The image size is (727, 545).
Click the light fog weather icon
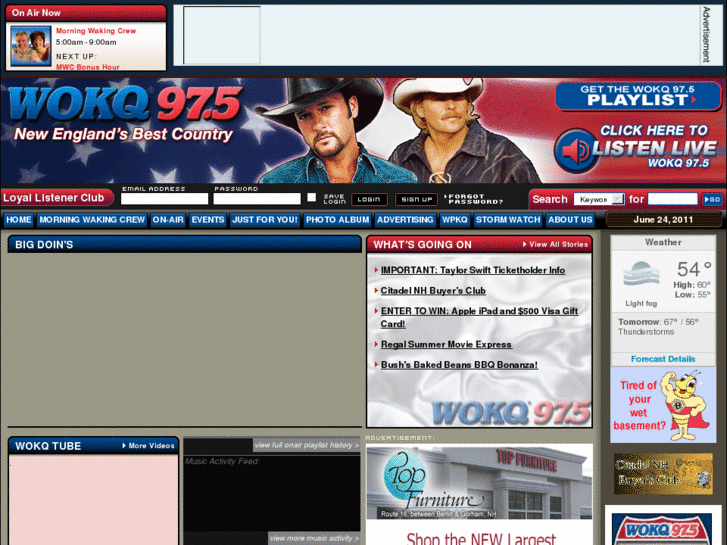641,275
